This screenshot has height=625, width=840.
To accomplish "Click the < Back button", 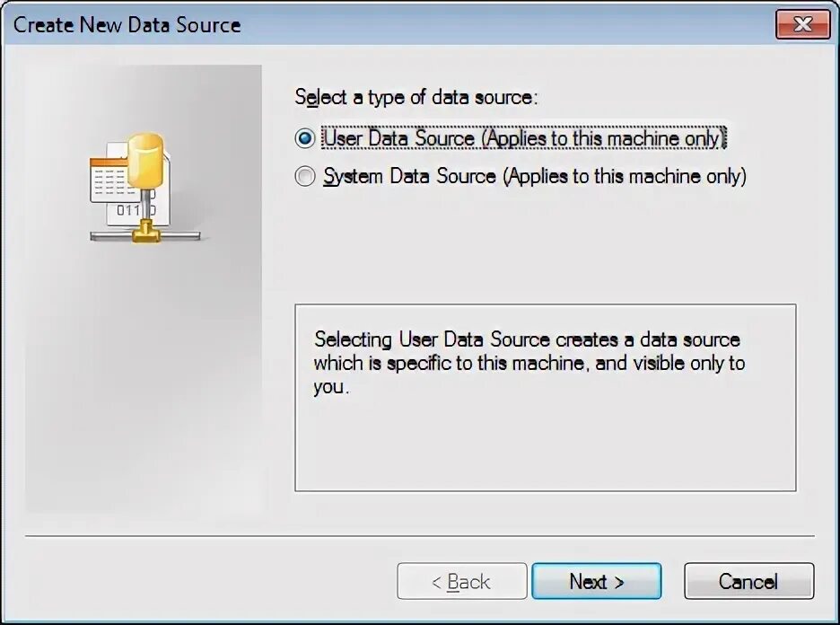I will (461, 582).
